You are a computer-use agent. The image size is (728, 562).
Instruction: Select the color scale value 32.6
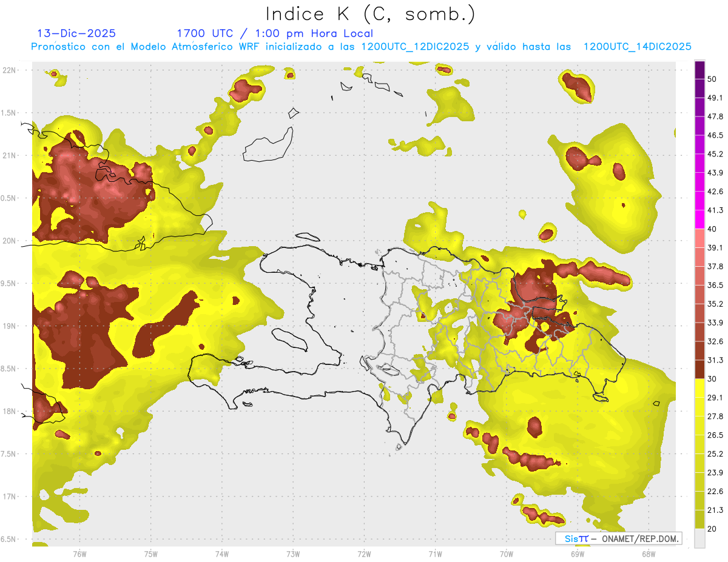tap(715, 341)
